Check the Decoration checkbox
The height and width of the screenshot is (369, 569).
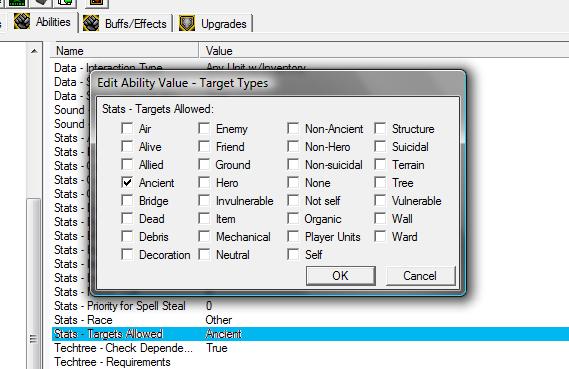pos(127,254)
